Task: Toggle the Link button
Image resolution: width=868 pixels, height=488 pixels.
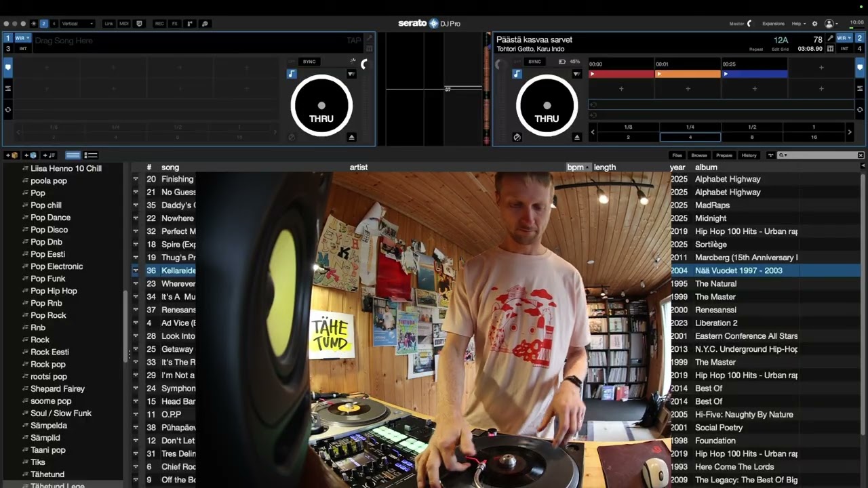Action: pyautogui.click(x=108, y=24)
